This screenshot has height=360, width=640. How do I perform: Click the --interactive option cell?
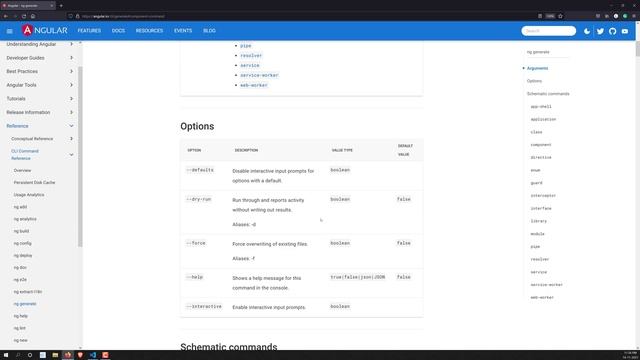click(x=204, y=307)
